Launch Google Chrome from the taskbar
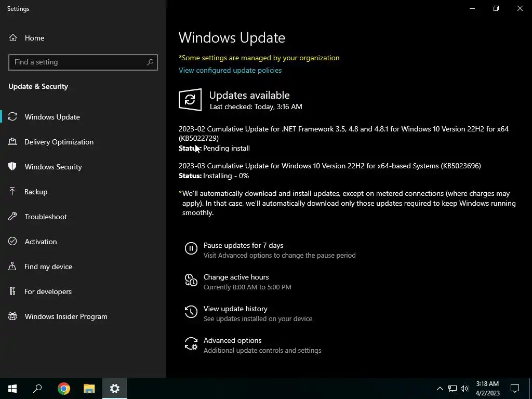This screenshot has width=532, height=399. pos(64,389)
